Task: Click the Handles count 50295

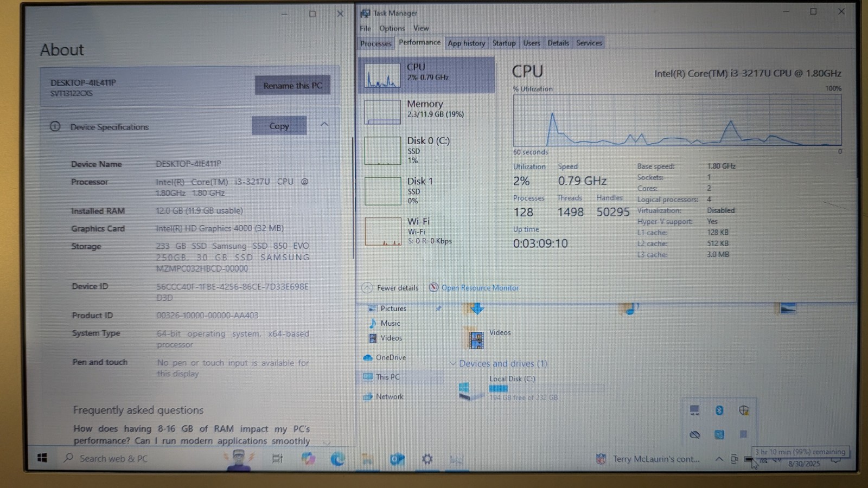Action: pos(613,212)
